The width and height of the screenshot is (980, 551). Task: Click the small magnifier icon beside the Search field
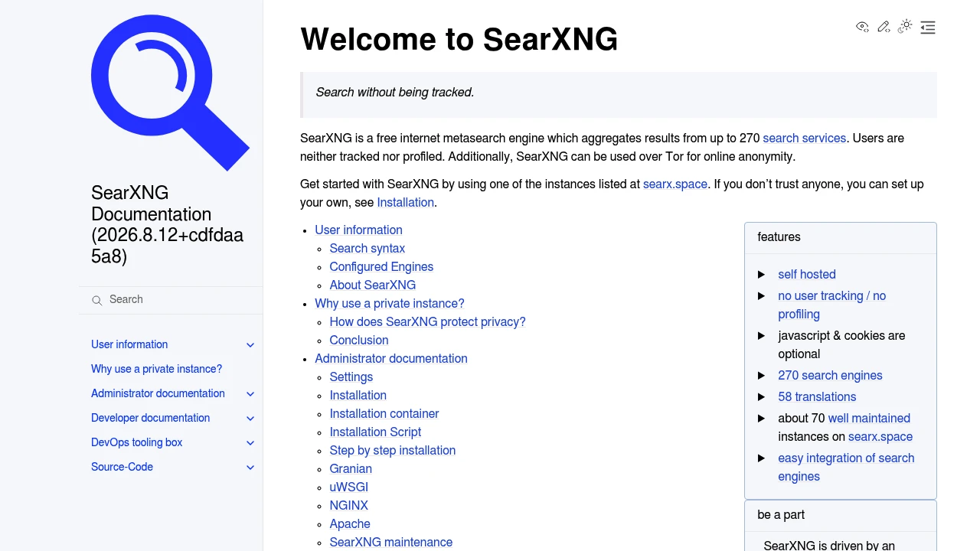tap(97, 300)
